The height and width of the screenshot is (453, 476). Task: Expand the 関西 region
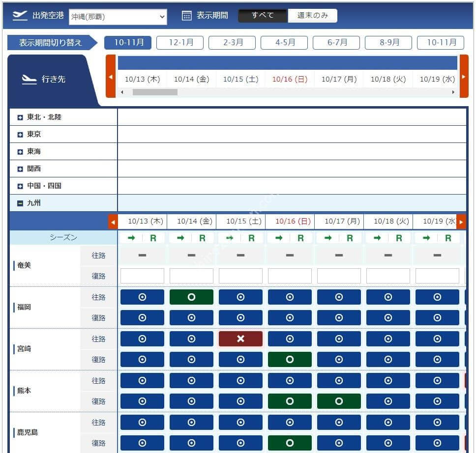20,169
